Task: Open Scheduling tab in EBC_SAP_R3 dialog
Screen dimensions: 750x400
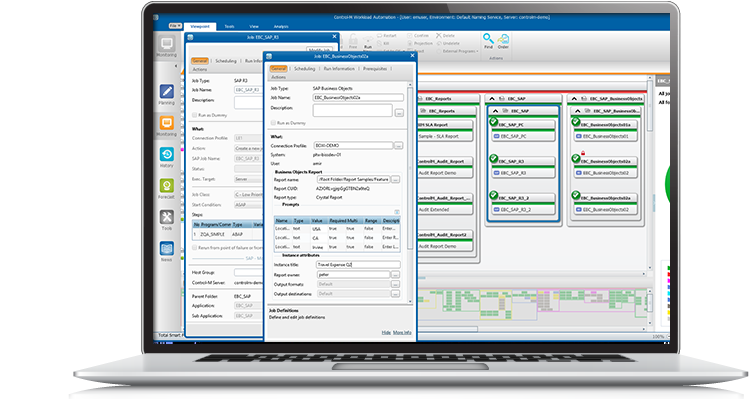Action: 226,61
